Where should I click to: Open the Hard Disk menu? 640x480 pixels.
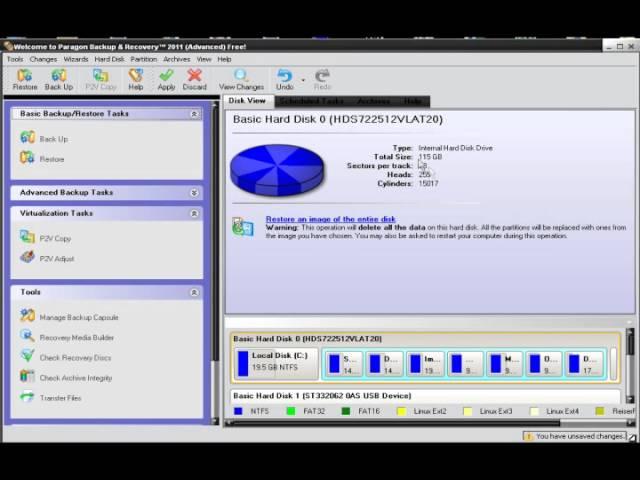point(109,59)
